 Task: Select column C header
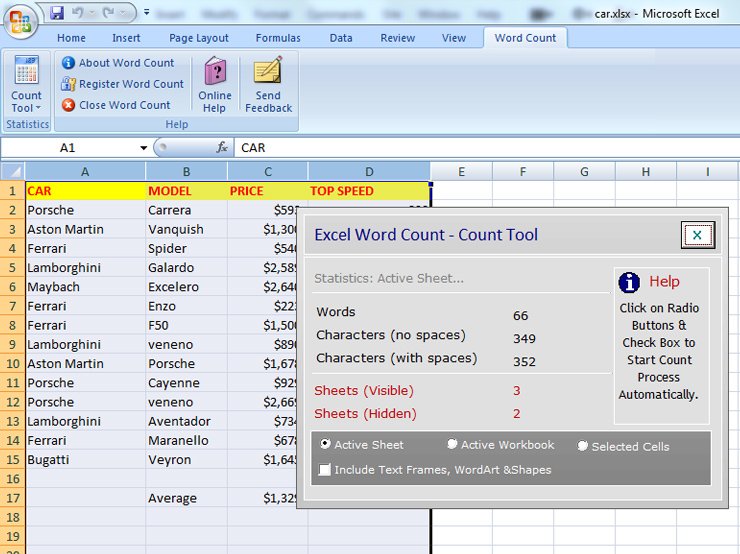click(268, 171)
